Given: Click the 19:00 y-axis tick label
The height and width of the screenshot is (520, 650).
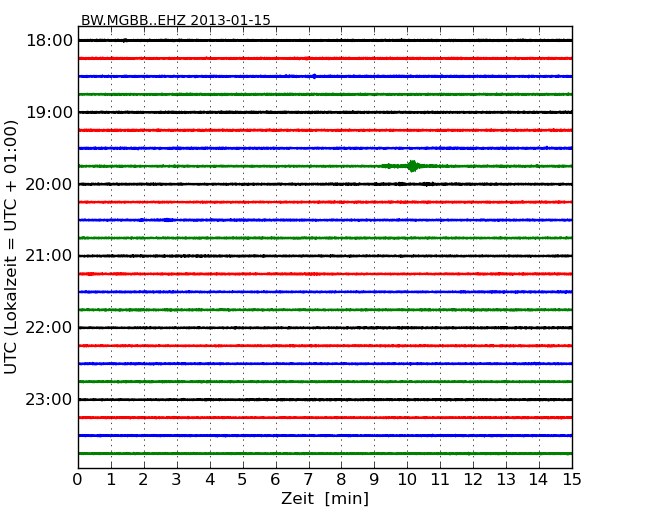Looking at the screenshot, I should pos(49,112).
